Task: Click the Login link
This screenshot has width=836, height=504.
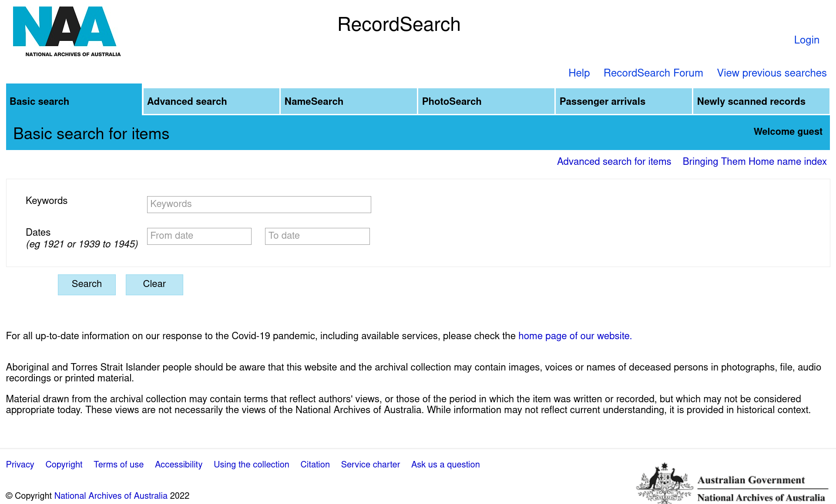Action: point(806,40)
